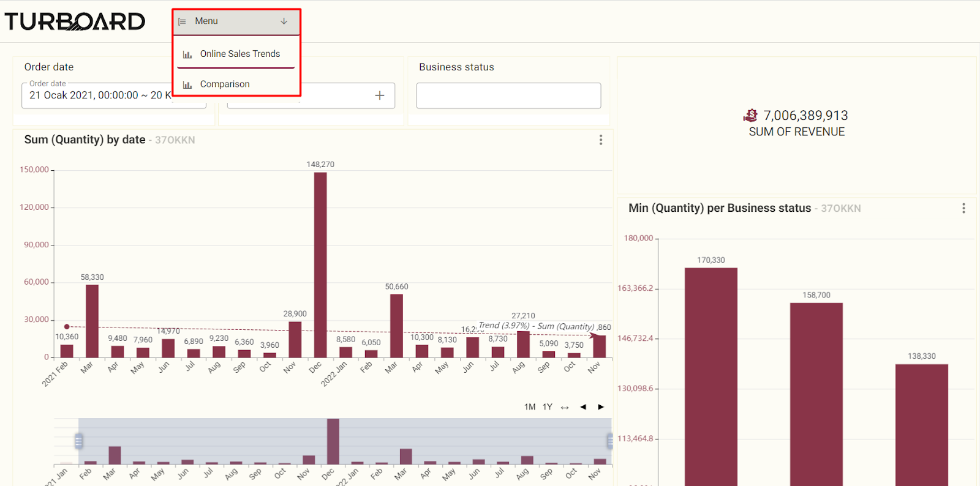Viewport: 980px width, 486px height.
Task: Click the 3,960 value label above Oct 2021
Action: point(269,345)
